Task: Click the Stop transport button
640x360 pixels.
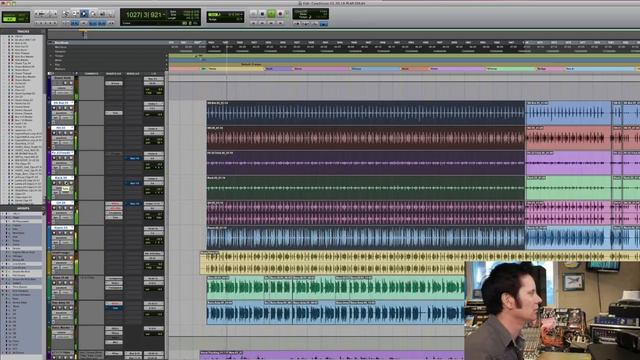Action: point(262,14)
